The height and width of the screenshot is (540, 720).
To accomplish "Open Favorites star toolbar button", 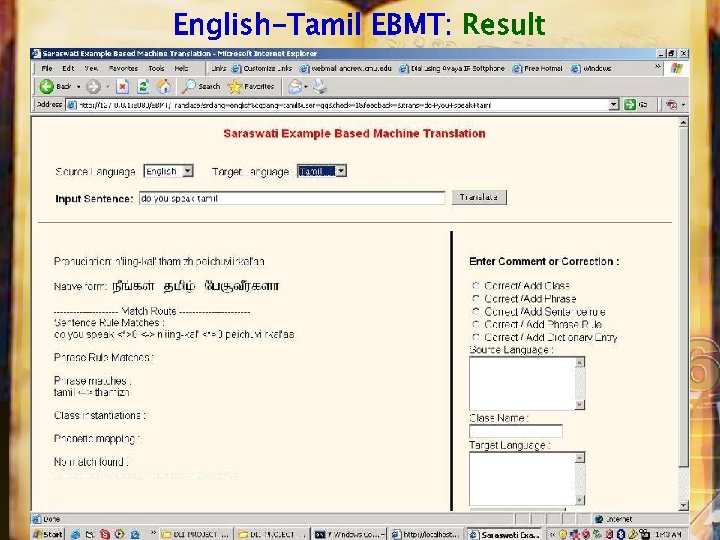I will pos(251,86).
